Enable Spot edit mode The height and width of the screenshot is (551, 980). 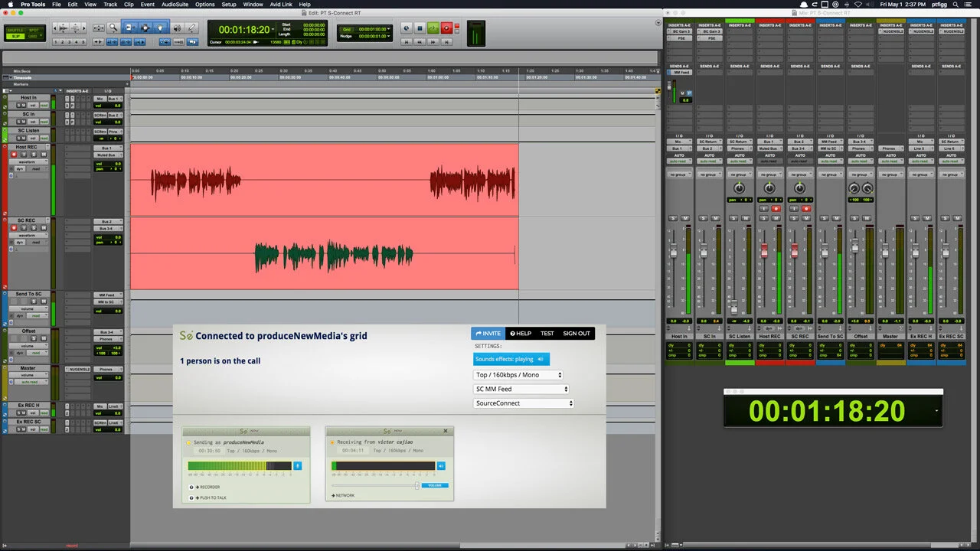(x=34, y=30)
